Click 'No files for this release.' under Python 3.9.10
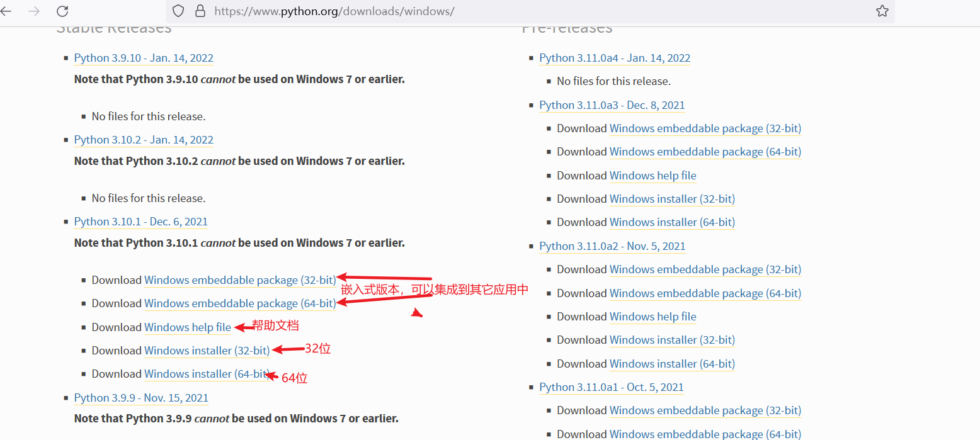The height and width of the screenshot is (440, 980). click(149, 116)
